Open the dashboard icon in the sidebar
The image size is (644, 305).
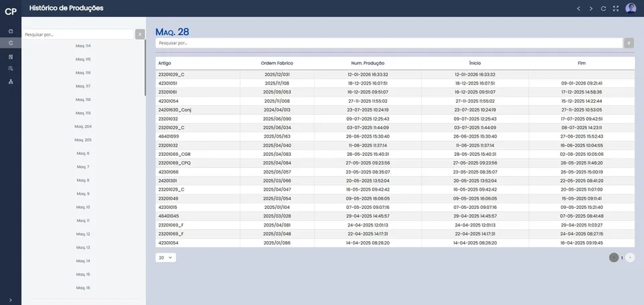11,31
